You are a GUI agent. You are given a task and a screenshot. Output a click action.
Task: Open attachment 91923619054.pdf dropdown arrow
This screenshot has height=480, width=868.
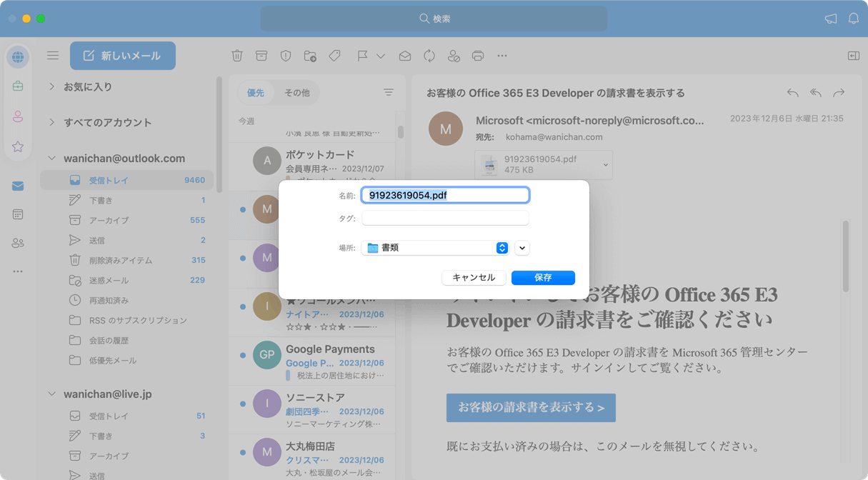pyautogui.click(x=605, y=165)
